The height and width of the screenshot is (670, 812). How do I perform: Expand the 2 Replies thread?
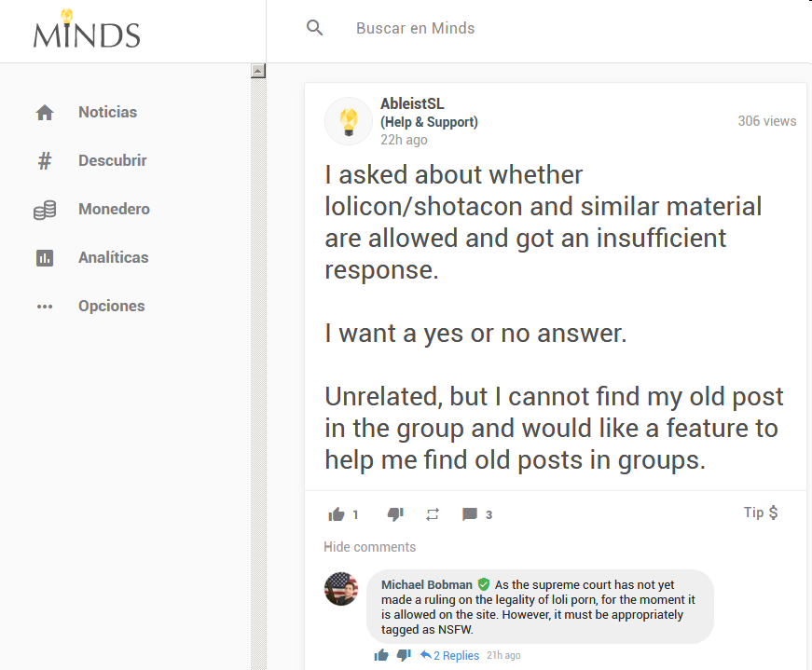click(449, 655)
